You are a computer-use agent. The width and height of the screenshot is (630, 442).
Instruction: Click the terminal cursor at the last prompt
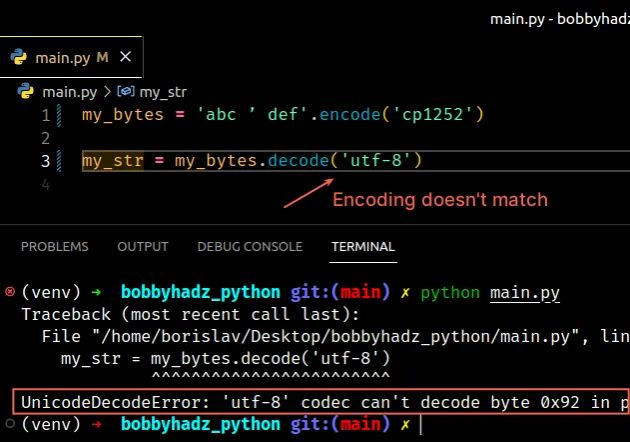(x=421, y=425)
